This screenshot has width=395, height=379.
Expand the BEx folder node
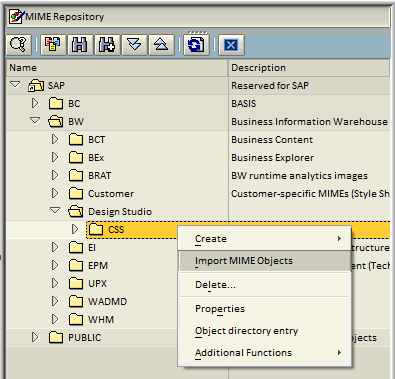click(x=55, y=157)
